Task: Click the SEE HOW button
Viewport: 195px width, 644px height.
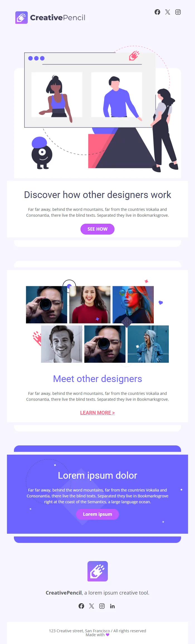Action: (x=97, y=229)
